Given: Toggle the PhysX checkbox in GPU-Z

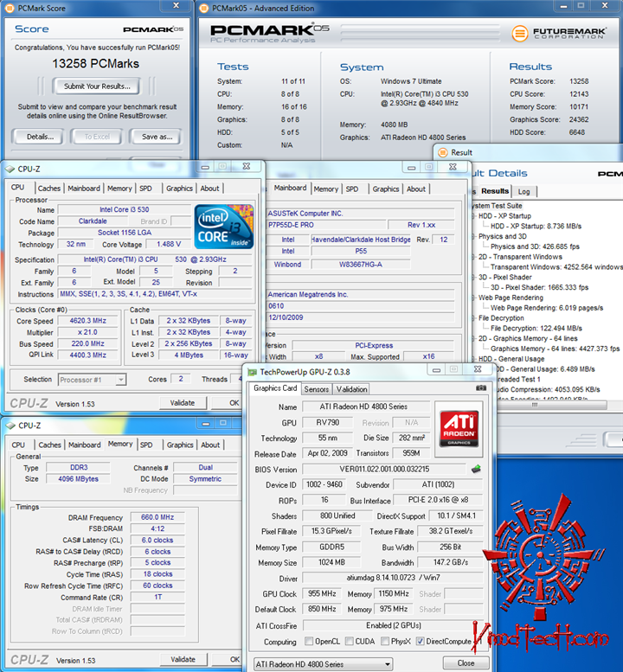Looking at the screenshot, I should 385,641.
